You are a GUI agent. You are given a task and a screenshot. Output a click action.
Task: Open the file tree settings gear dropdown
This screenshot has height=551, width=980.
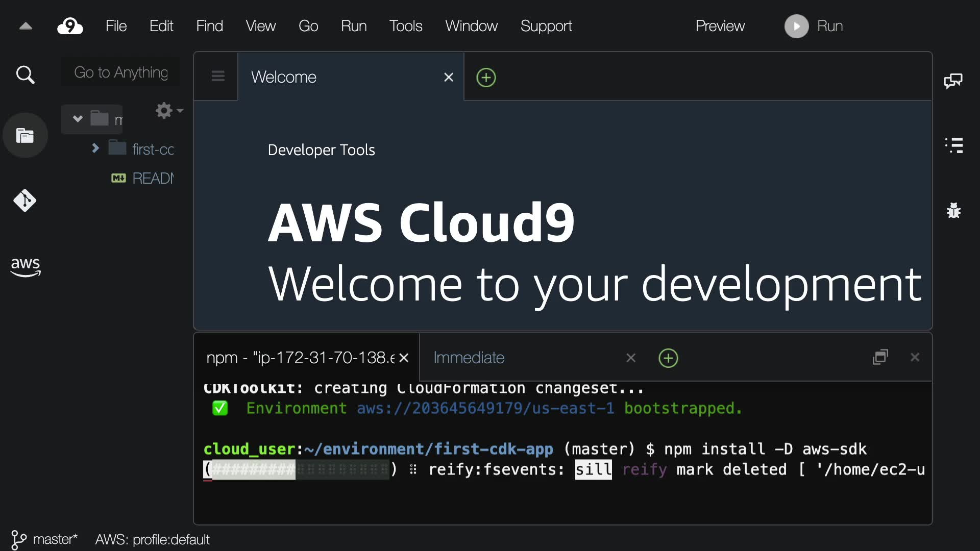tap(168, 110)
